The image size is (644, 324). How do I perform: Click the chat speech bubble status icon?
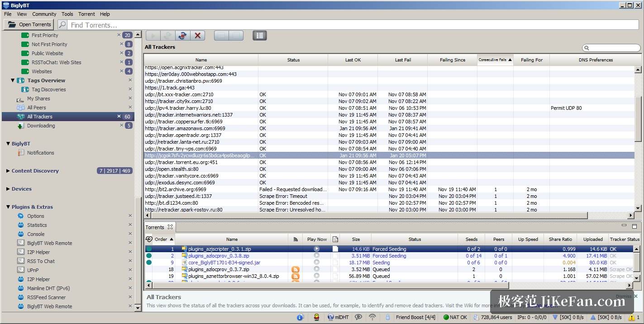coord(358,317)
